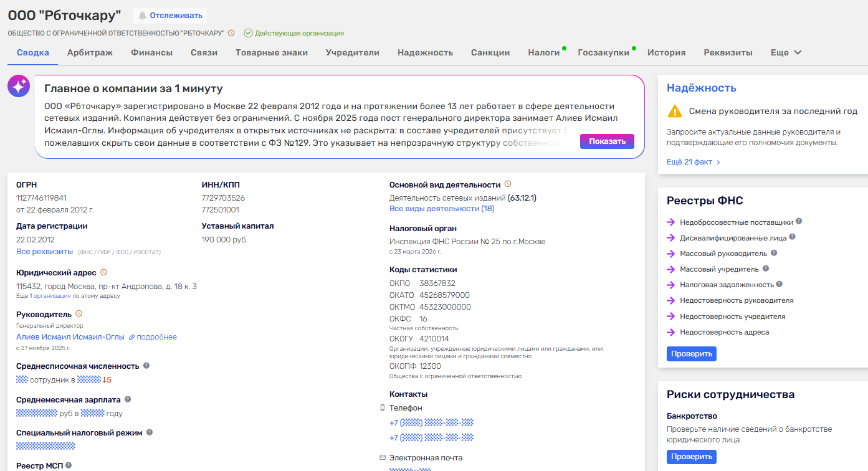Click the help icon beside Недобросовестные поставщики
The width and height of the screenshot is (868, 471).
pos(799,221)
